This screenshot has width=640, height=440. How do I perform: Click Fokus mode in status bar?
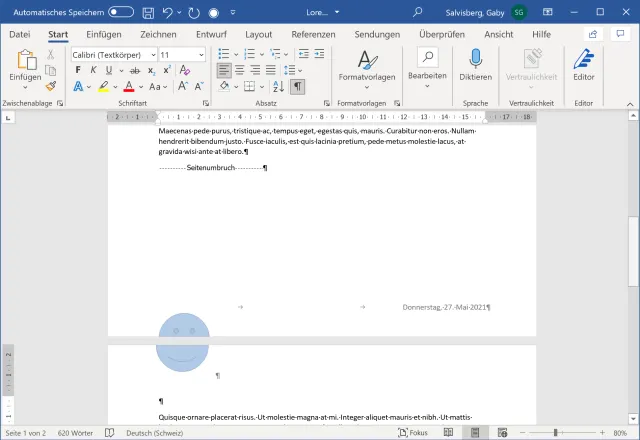[x=412, y=433]
